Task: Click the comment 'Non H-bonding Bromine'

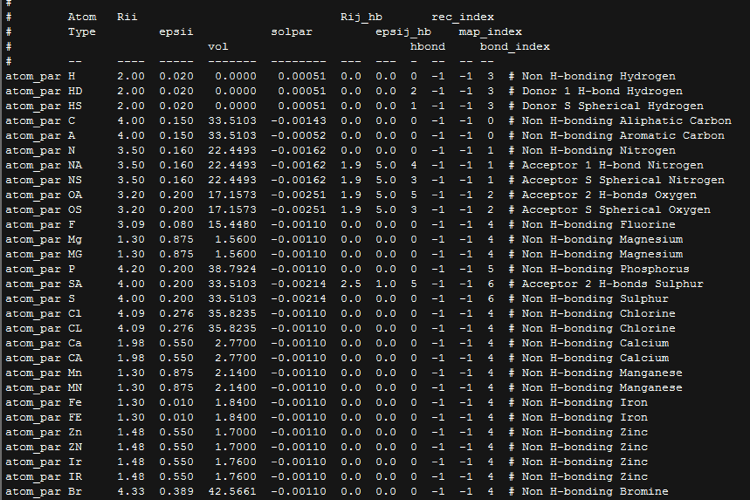Action: (x=595, y=492)
